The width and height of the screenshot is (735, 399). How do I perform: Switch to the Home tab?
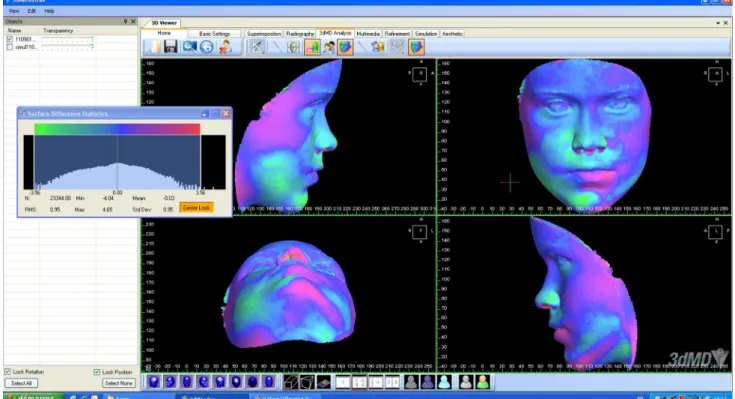[164, 33]
